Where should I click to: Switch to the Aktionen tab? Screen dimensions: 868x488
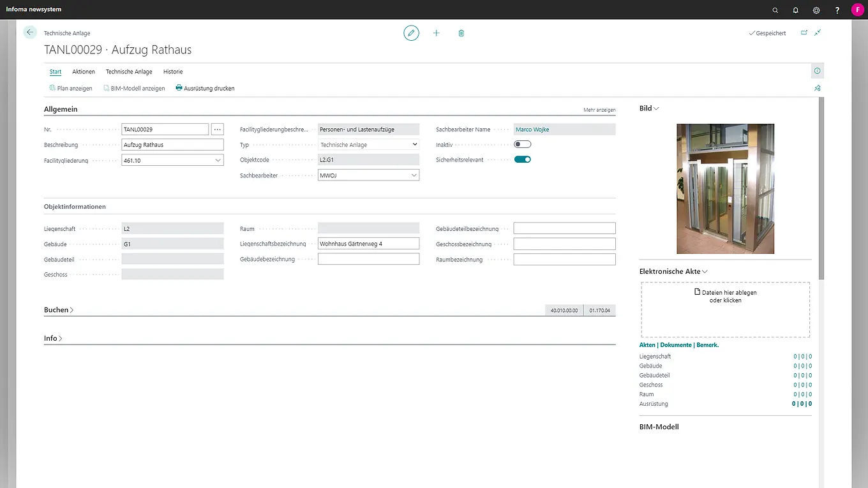84,72
